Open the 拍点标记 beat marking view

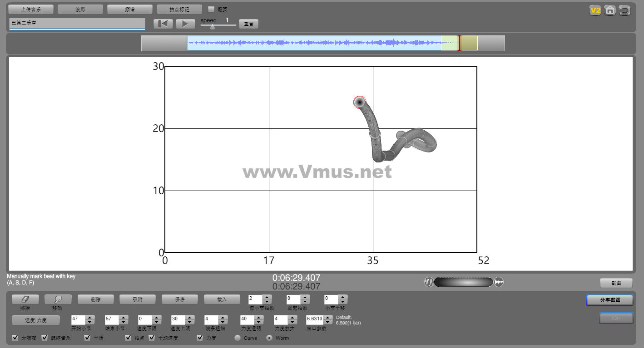click(179, 9)
